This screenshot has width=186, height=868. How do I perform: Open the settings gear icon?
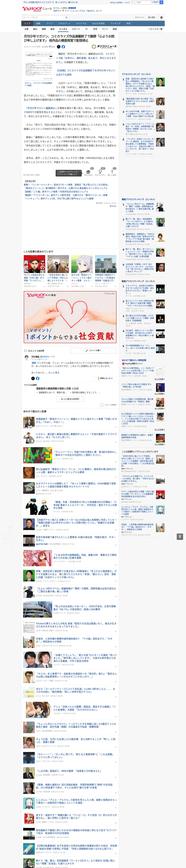[x=161, y=18]
